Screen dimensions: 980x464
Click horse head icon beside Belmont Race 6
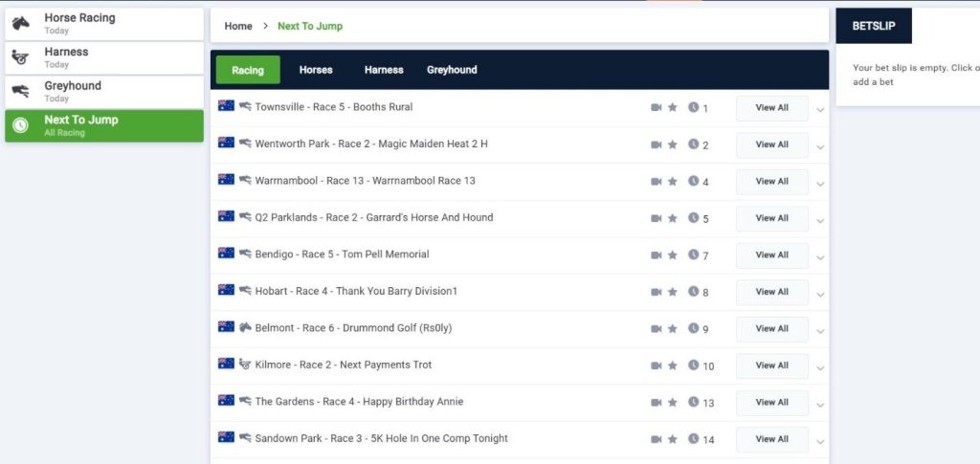pos(245,327)
